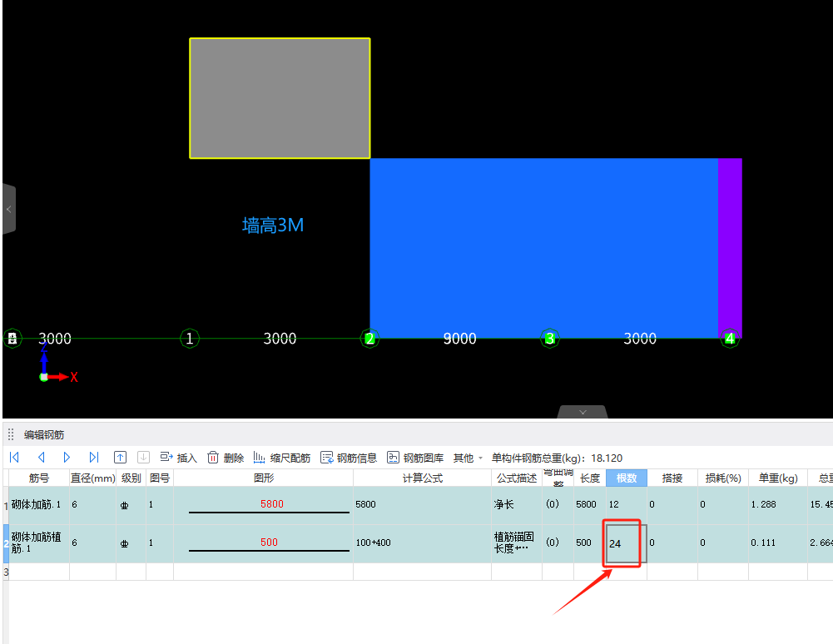Screen dimensions: 833x644
Task: Click the 长度 cell 500
Action: (590, 543)
